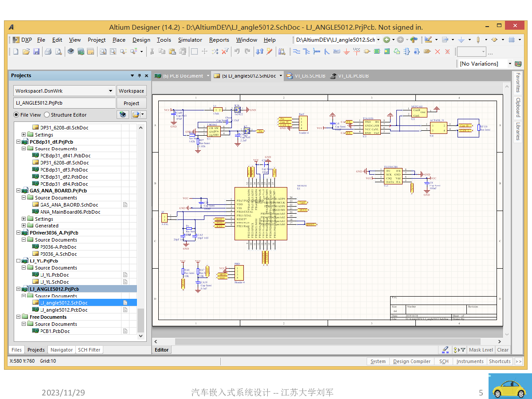This screenshot has height=399, width=532.
Task: Select the Place Sheet Symbol green icon
Action: pos(377,51)
